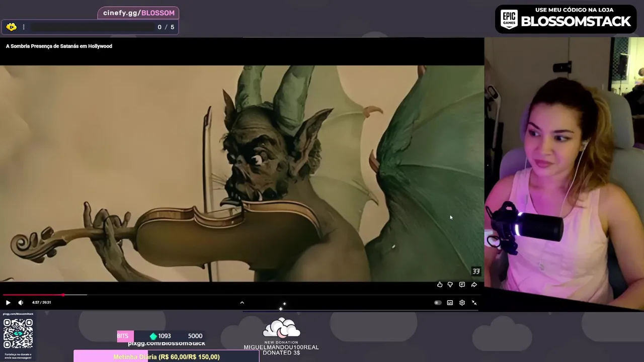Click the 4:57 / 39:31 timestamp
644x362 pixels.
[x=41, y=303]
